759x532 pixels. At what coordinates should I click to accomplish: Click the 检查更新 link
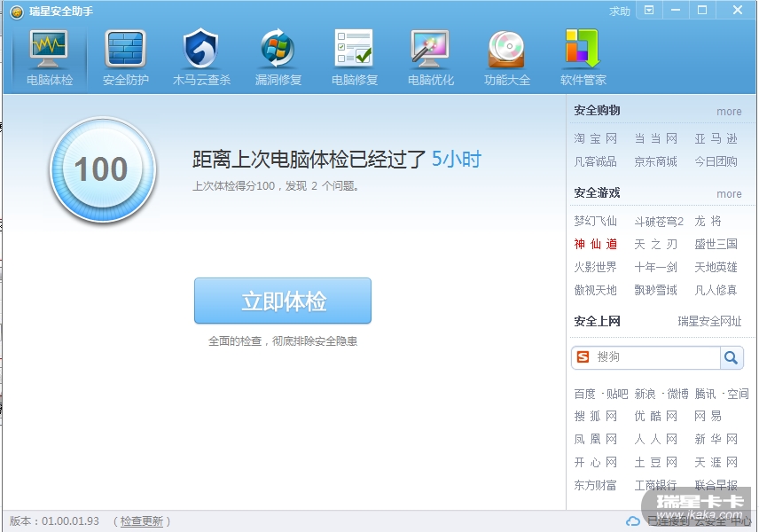141,520
